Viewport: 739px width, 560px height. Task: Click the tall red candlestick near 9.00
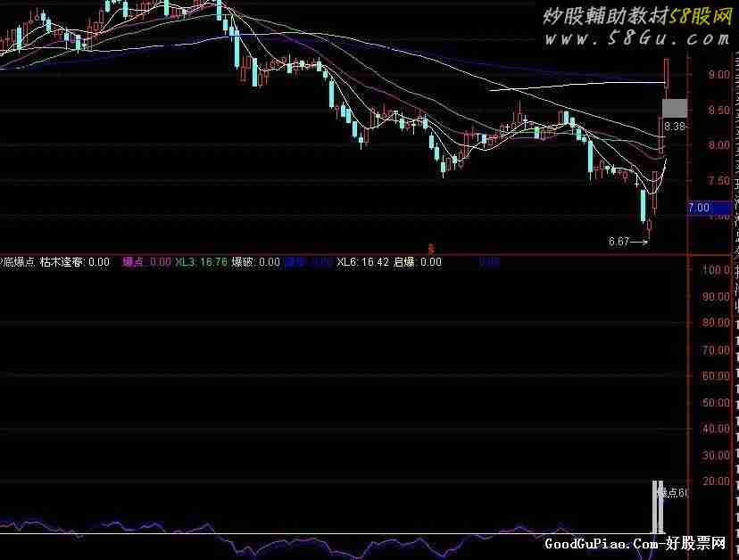coord(666,76)
